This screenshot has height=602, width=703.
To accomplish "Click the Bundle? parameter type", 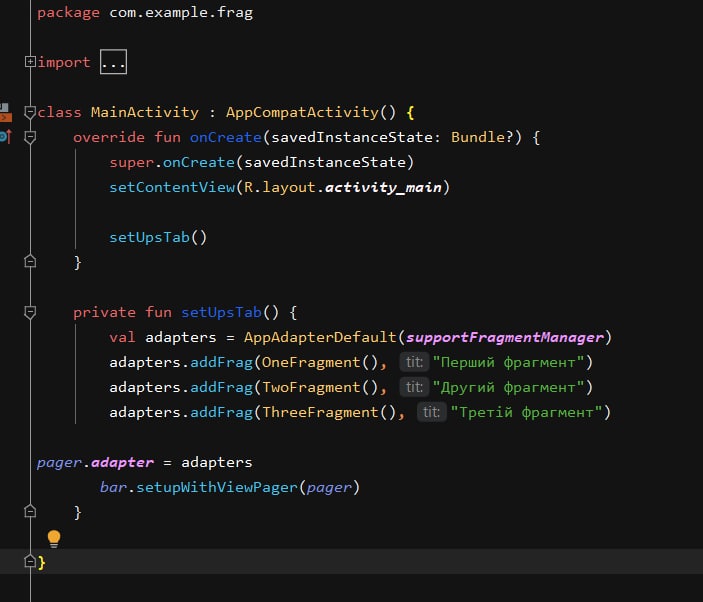I will (482, 137).
